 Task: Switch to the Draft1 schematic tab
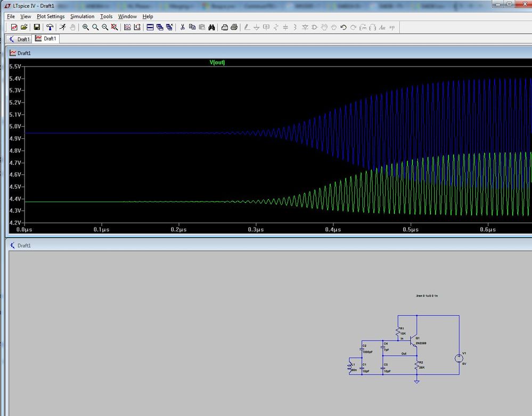tap(19, 39)
